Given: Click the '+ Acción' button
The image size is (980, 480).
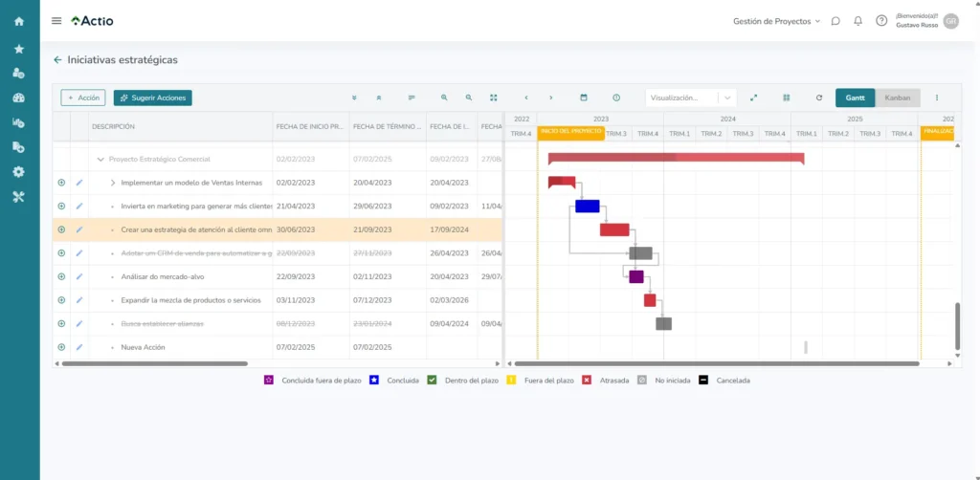Looking at the screenshot, I should (83, 98).
